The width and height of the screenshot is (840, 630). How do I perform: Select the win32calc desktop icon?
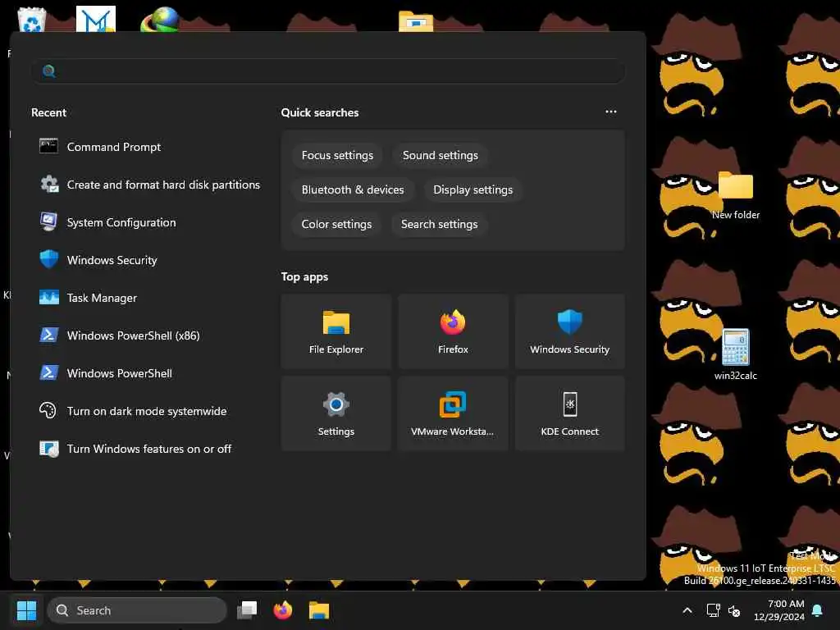(x=736, y=354)
